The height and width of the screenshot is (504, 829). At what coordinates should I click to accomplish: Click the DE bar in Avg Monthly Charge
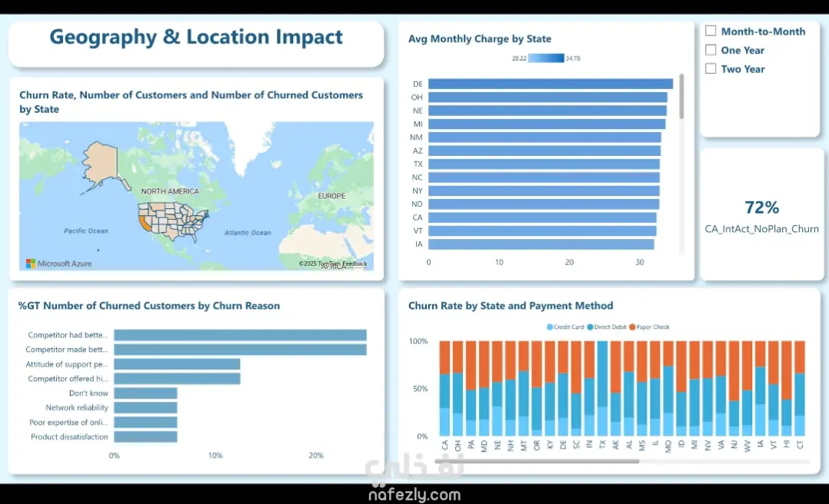pos(551,84)
